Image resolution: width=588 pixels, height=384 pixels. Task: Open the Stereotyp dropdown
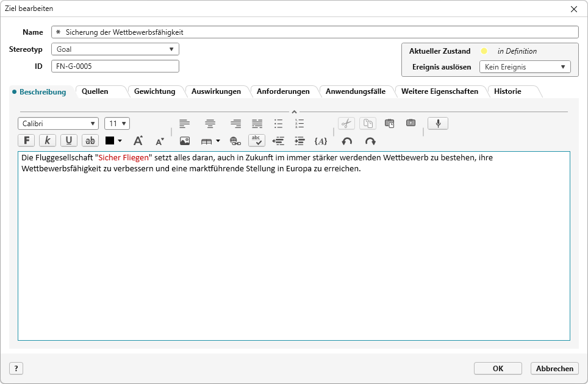pyautogui.click(x=115, y=49)
